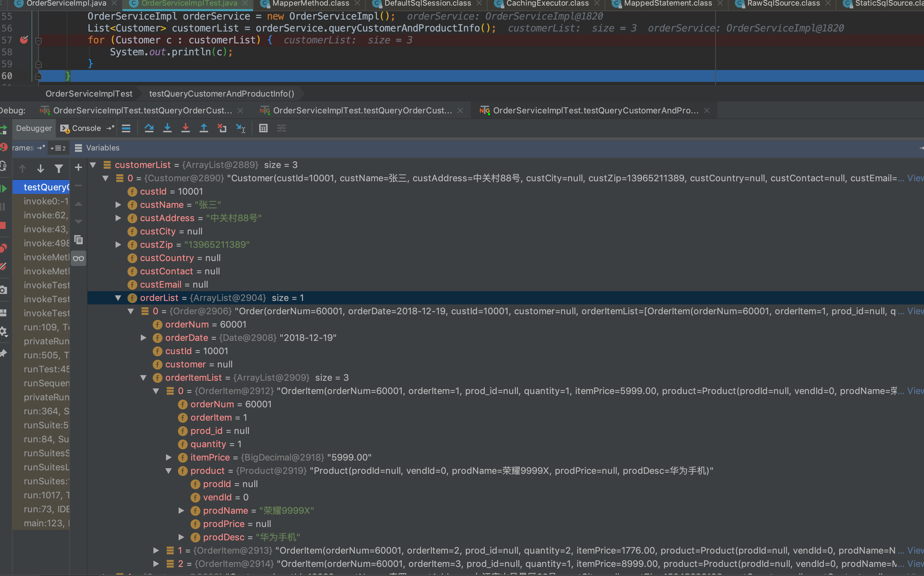Expand OrderItem@2913 list entry
This screenshot has height=576, width=924.
coord(156,550)
